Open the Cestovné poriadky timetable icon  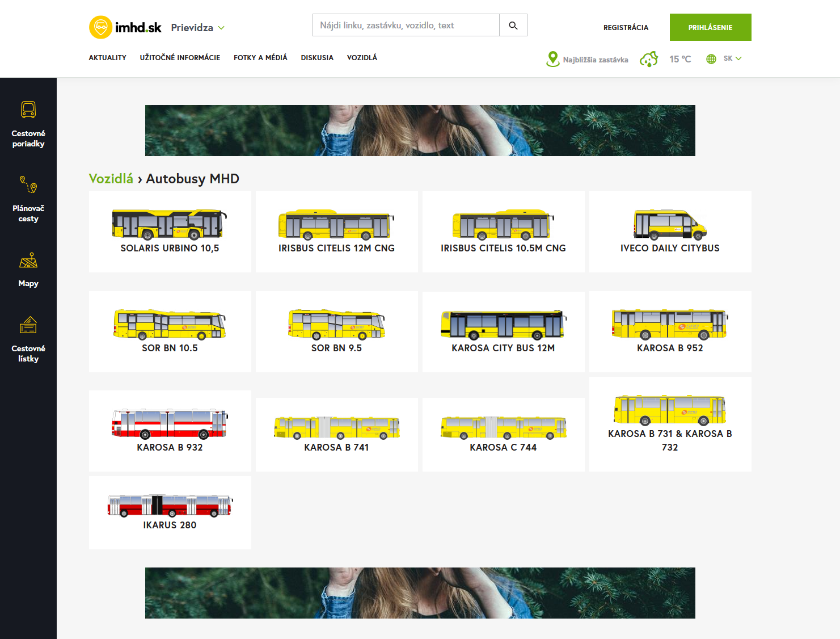coord(28,110)
